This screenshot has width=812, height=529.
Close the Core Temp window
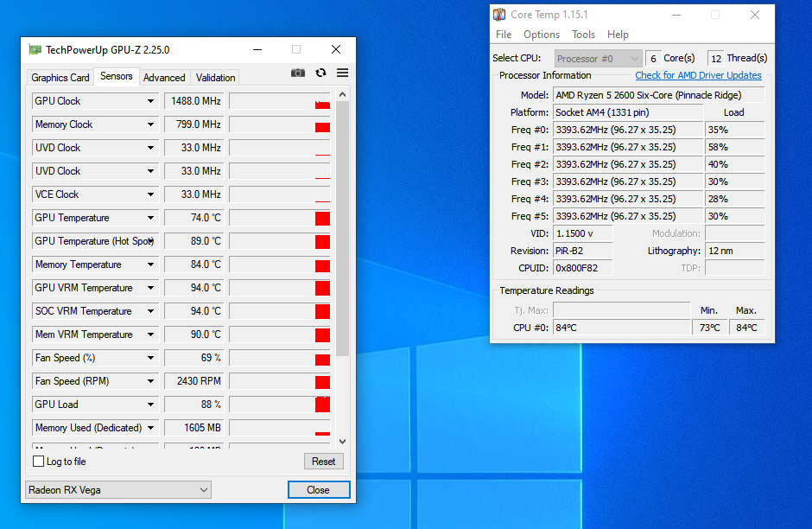755,15
